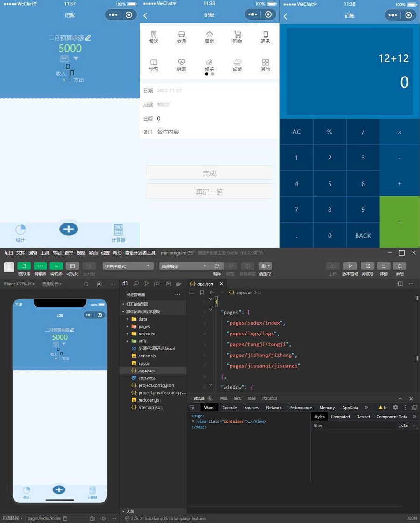
Task: Click the element inspector arrow in debugger
Action: [192, 407]
